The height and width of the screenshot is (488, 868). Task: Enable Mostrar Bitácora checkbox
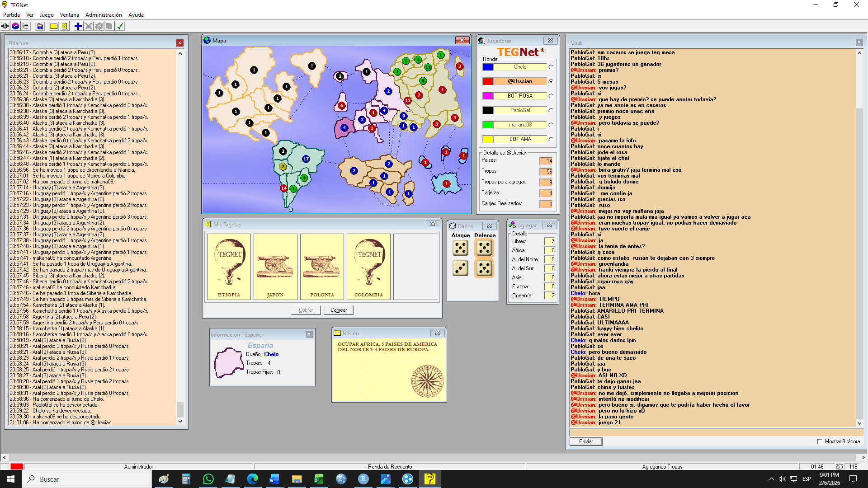click(820, 441)
